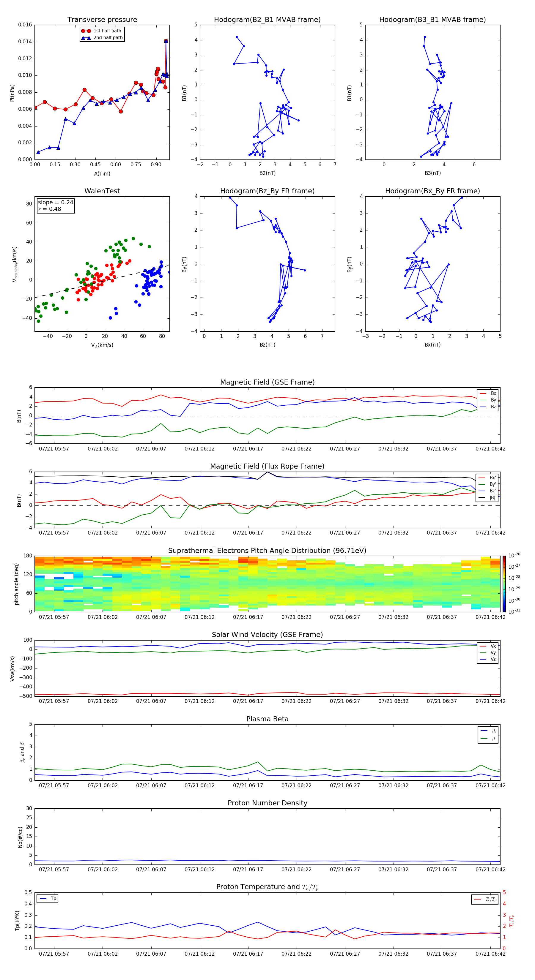Viewport: 535px width, 980px height.
Task: Select the |B| entry in Flux Rope legend
Action: 488,498
